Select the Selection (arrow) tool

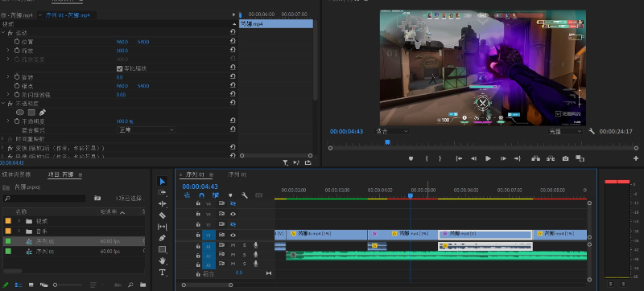[x=163, y=181]
